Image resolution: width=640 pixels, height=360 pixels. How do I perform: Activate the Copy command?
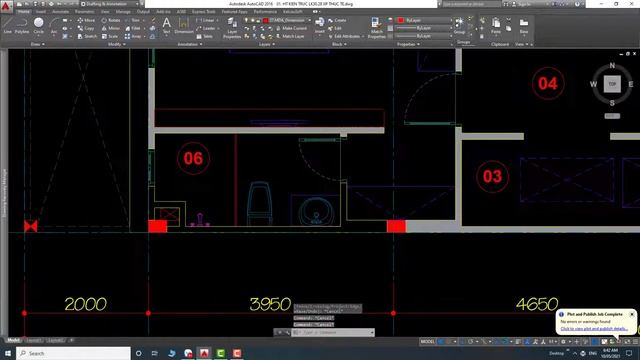pyautogui.click(x=86, y=28)
